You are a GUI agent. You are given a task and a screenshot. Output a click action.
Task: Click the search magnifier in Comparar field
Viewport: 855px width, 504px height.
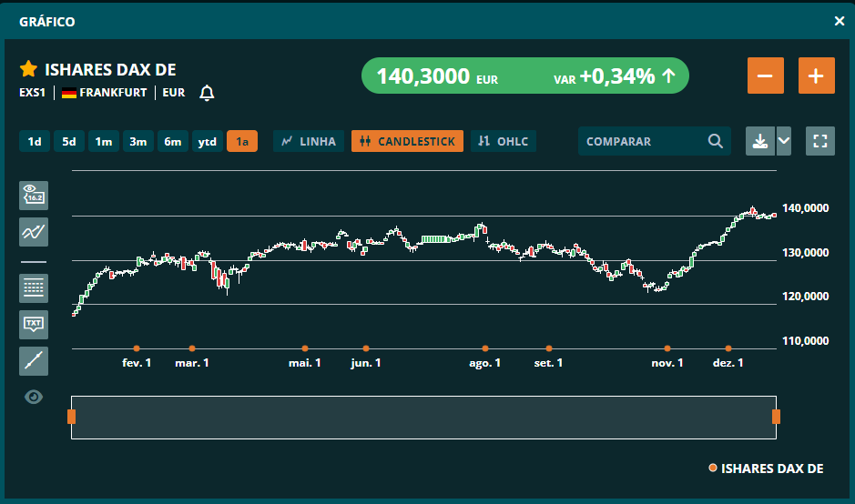(x=716, y=141)
